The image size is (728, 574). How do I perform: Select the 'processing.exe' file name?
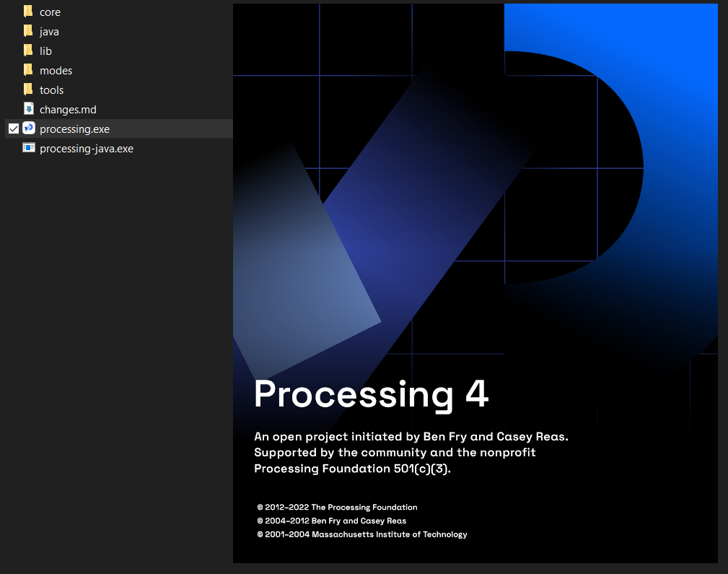pyautogui.click(x=74, y=129)
